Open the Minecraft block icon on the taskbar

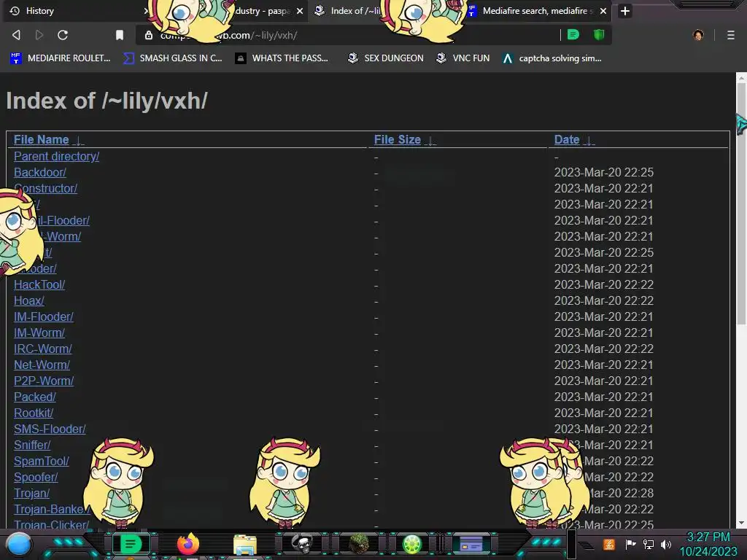click(x=359, y=543)
